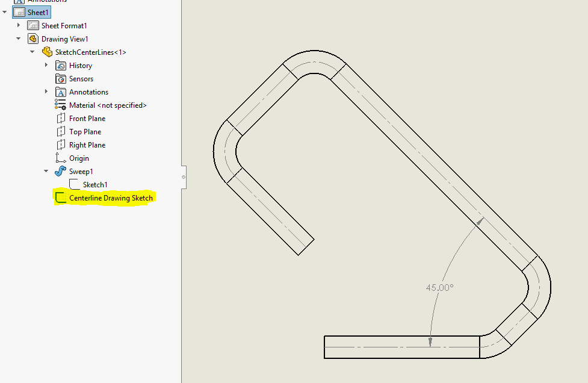588x383 pixels.
Task: Click the Sweep1 feature icon
Action: point(60,172)
